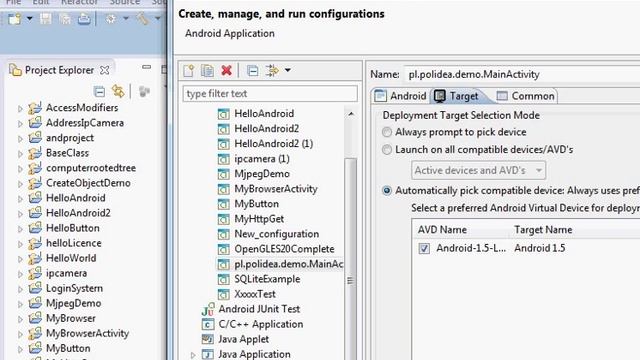Screen dimensions: 640x360
Task: Switch to the Common tab
Action: click(525, 96)
